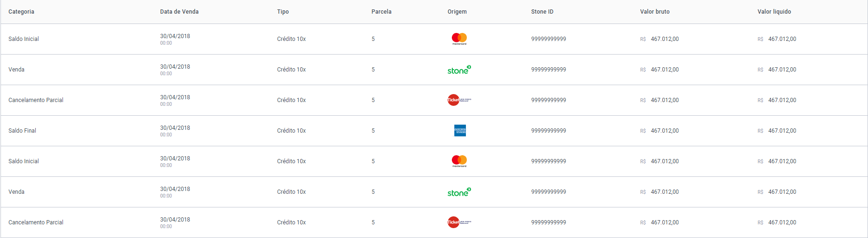
Task: Click the Mastercard logo in first row
Action: click(x=459, y=39)
